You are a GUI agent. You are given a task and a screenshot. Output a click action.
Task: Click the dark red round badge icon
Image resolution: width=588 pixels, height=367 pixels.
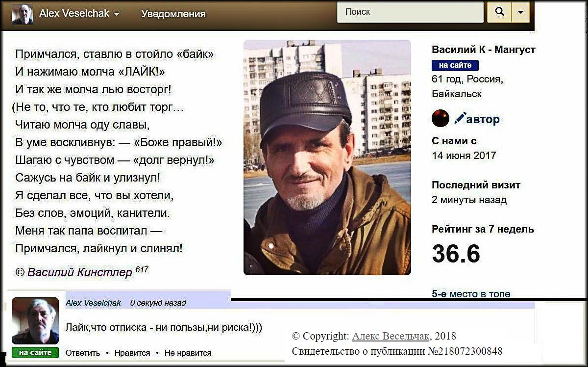[x=441, y=118]
